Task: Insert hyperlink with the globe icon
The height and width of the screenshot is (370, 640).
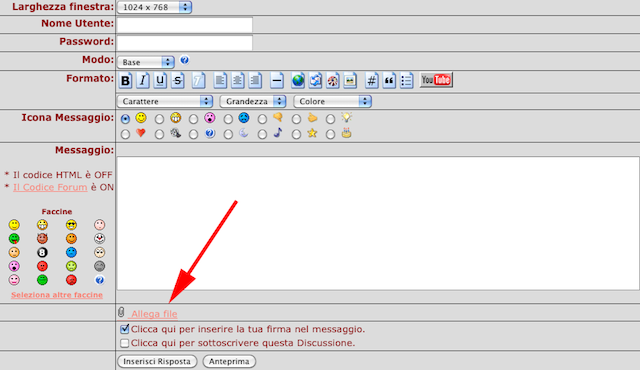Action: (x=298, y=80)
